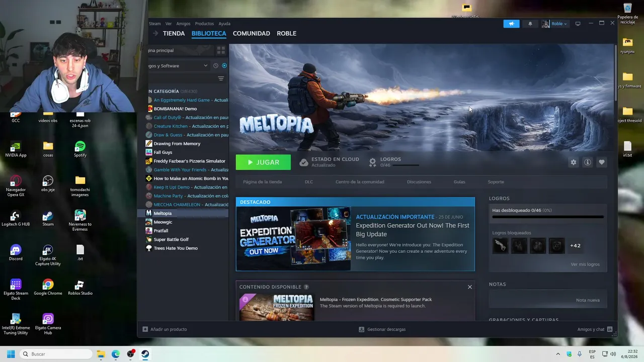
Task: Open the Meltopia DLC link
Action: [308, 182]
